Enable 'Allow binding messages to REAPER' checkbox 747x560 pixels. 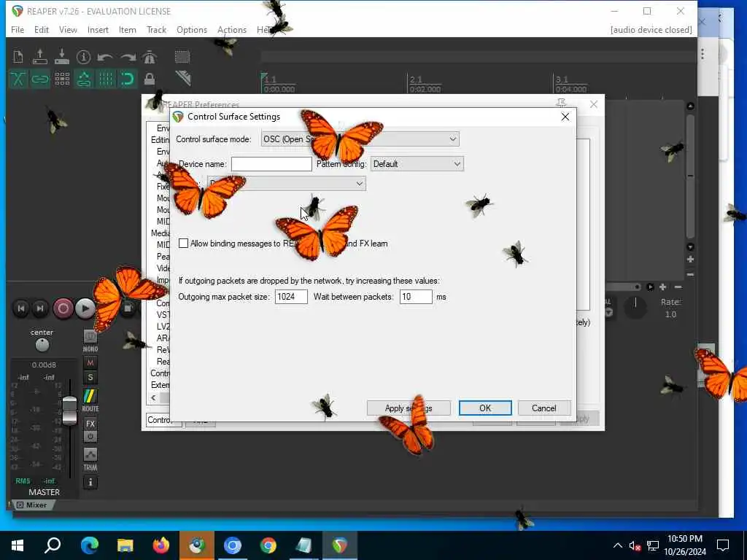point(183,244)
